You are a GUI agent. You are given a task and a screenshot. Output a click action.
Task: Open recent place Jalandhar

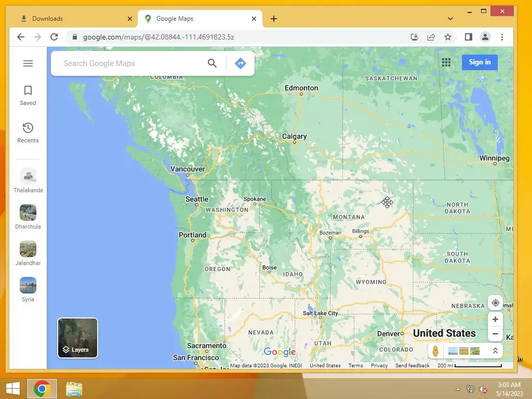[x=28, y=253]
